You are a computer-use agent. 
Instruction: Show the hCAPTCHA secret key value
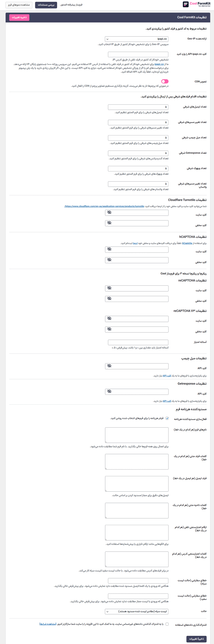(109, 260)
